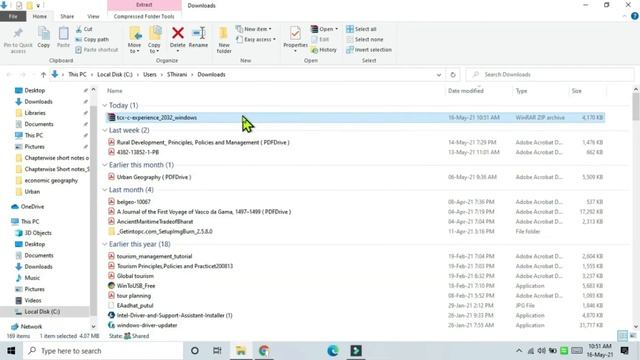Click Local Disk (C:) in address bar
This screenshot has width=640, height=360.
click(115, 75)
